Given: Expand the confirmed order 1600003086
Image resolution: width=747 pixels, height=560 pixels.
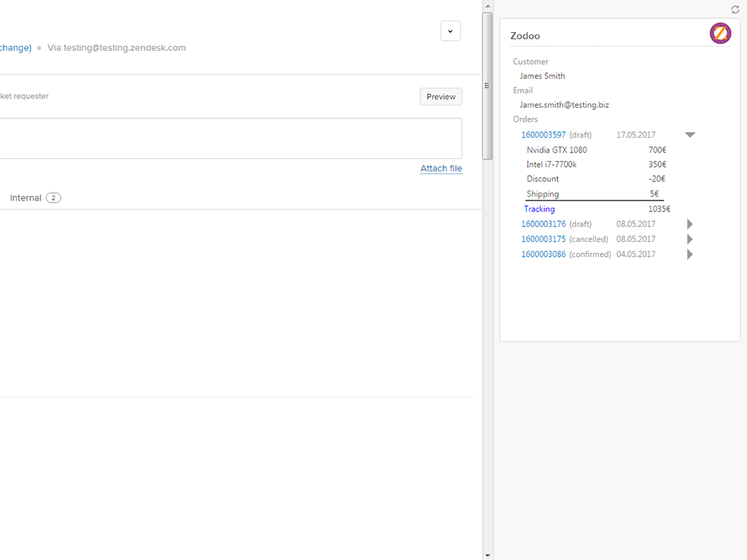Looking at the screenshot, I should (x=690, y=254).
